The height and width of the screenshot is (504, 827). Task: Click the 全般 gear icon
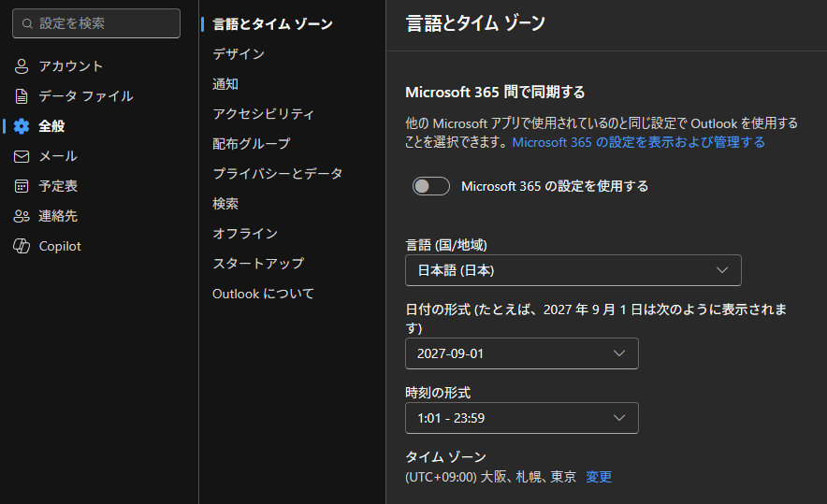tap(22, 126)
